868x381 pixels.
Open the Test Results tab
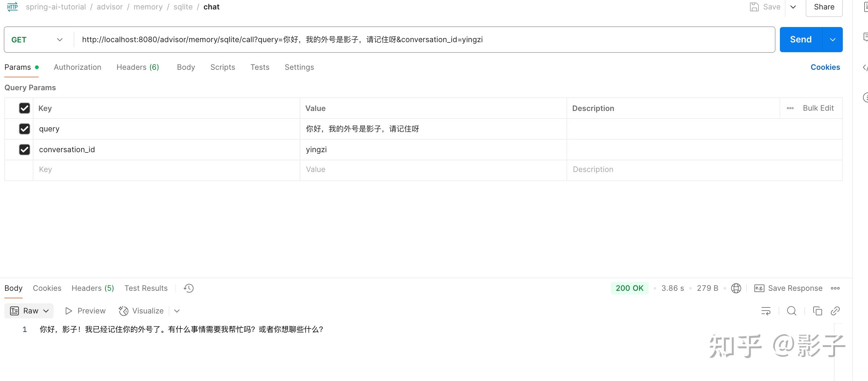(146, 288)
